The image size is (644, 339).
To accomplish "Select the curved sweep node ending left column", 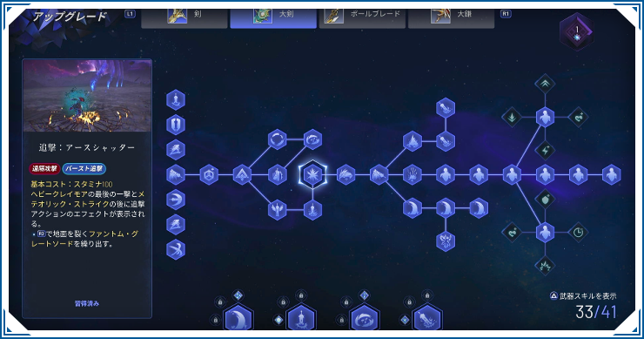I will 176,250.
